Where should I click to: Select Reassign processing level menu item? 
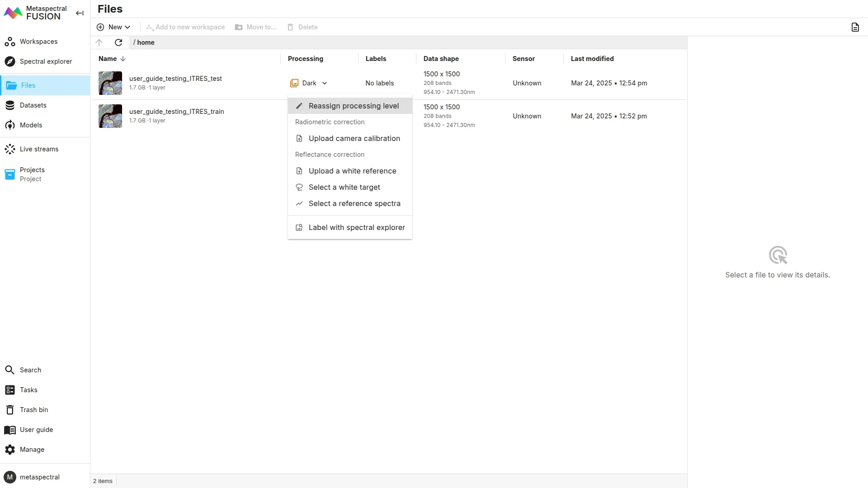[x=354, y=106]
